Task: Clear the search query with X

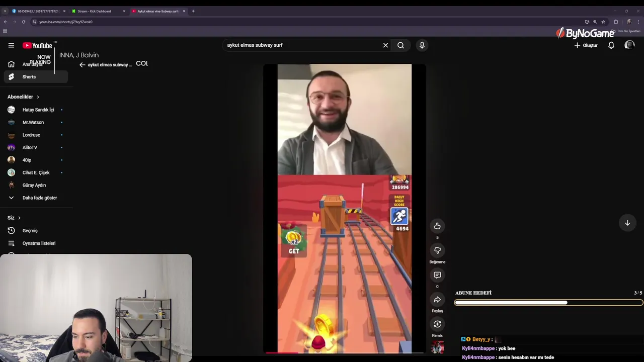Action: click(x=385, y=45)
